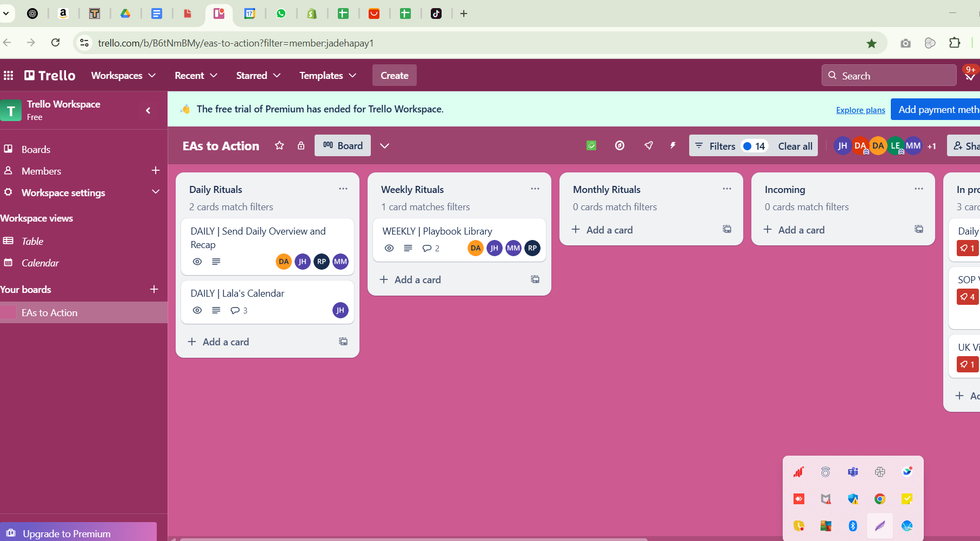Open comments icon on Lala's Calendar card
Image resolution: width=980 pixels, height=541 pixels.
pyautogui.click(x=239, y=310)
